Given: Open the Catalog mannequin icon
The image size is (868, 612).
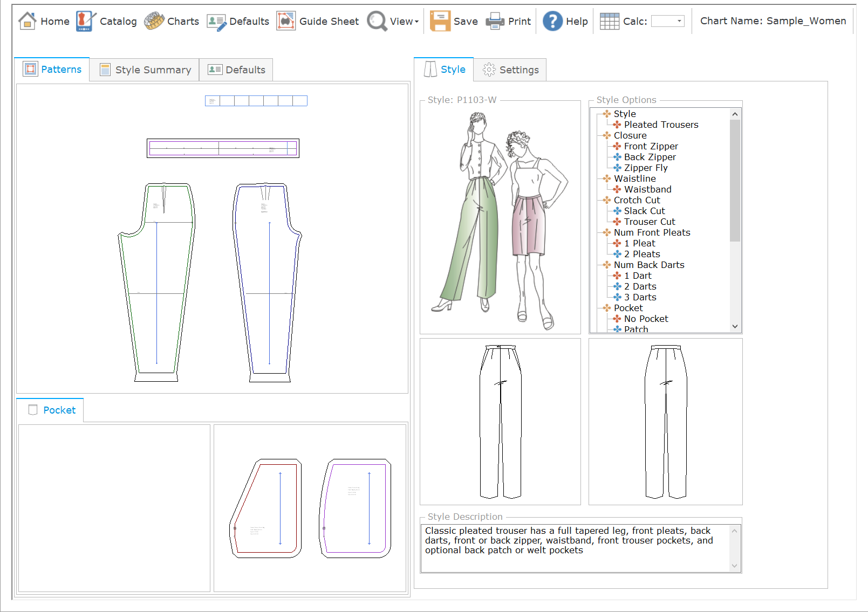Looking at the screenshot, I should [x=85, y=21].
